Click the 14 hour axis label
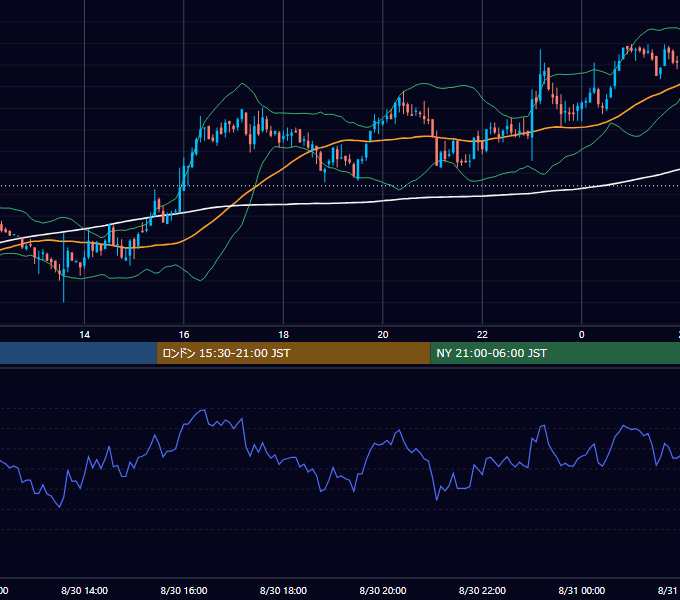 85,335
